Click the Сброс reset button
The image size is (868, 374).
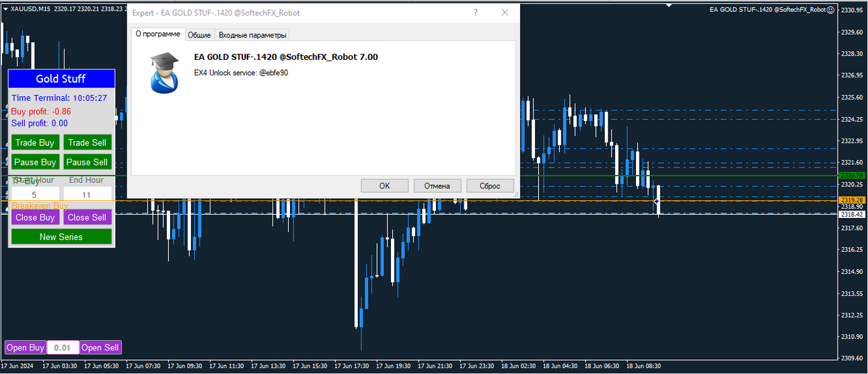[490, 186]
